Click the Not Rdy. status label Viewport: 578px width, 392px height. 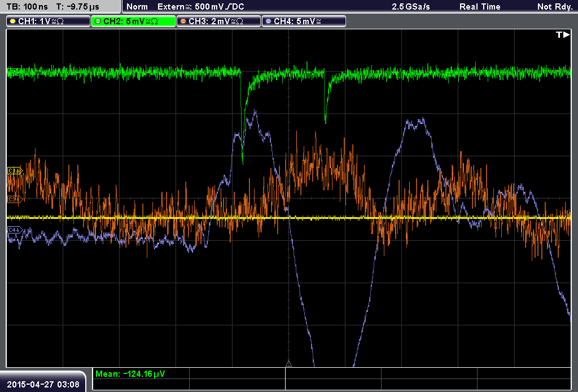pyautogui.click(x=555, y=7)
